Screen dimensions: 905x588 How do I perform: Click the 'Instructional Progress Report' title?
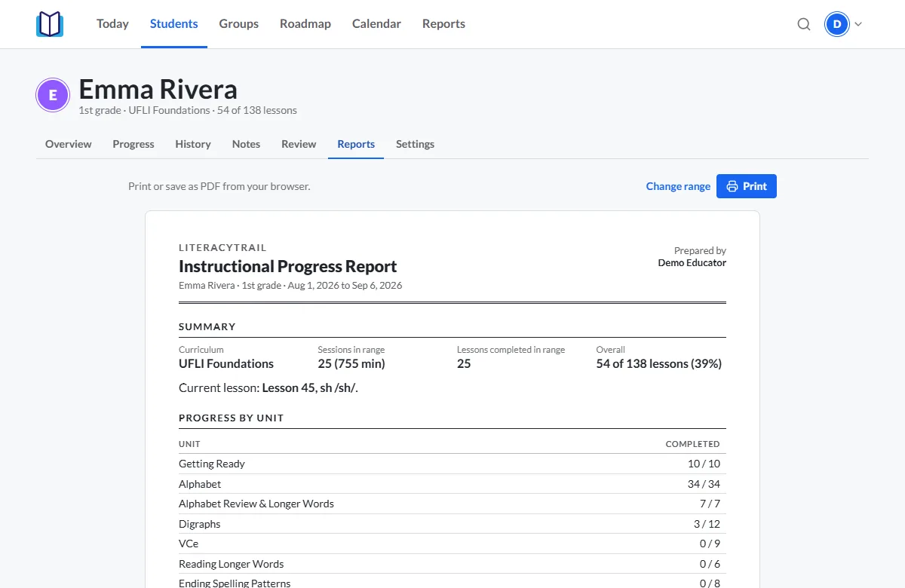287,266
